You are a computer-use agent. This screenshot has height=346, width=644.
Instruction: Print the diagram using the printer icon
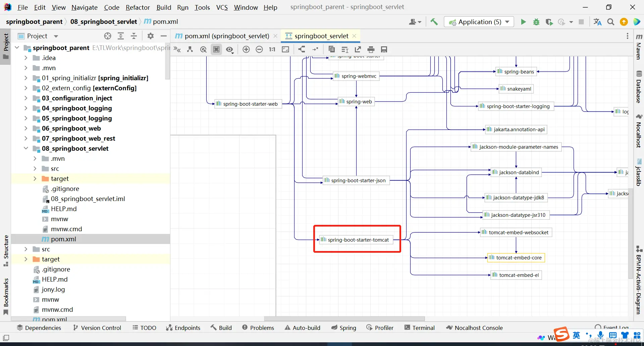(x=371, y=50)
